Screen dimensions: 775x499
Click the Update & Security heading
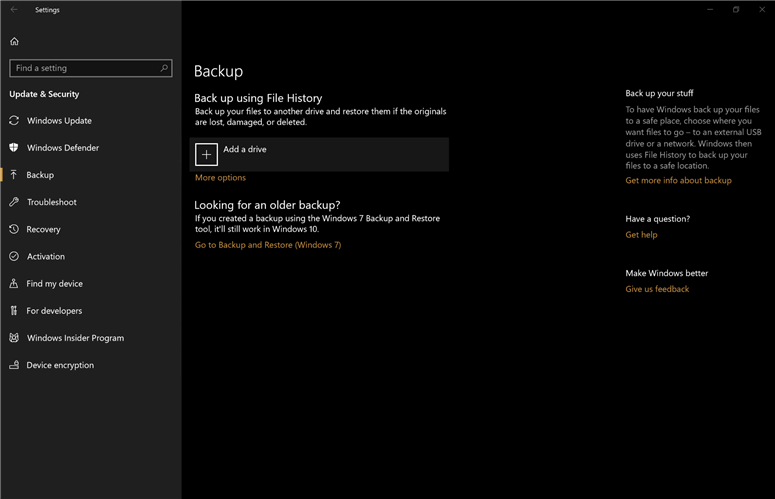tap(44, 94)
